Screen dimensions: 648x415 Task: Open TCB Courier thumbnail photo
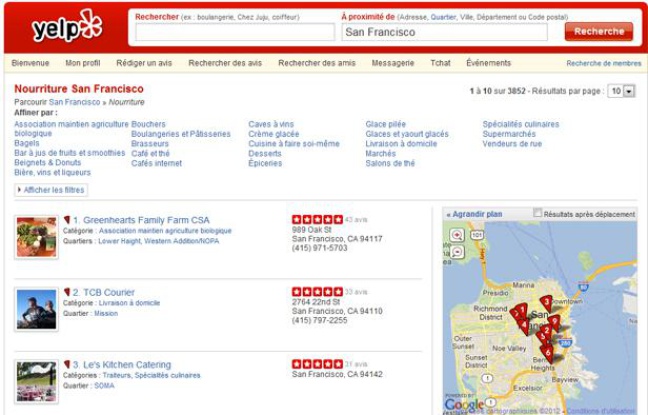(x=36, y=310)
